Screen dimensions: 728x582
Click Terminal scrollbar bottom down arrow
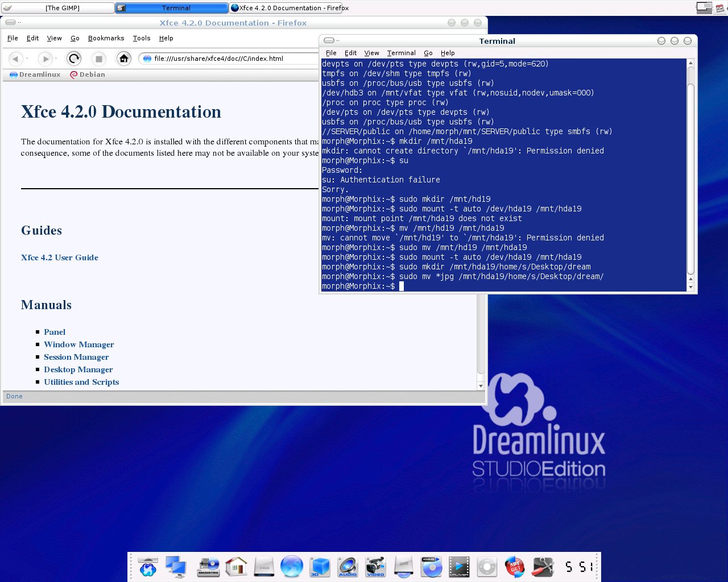(x=691, y=288)
